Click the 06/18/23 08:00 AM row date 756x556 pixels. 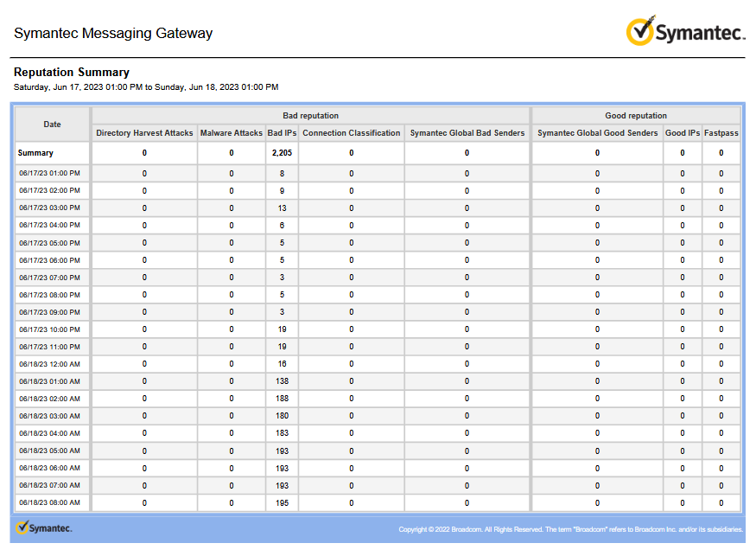click(49, 502)
